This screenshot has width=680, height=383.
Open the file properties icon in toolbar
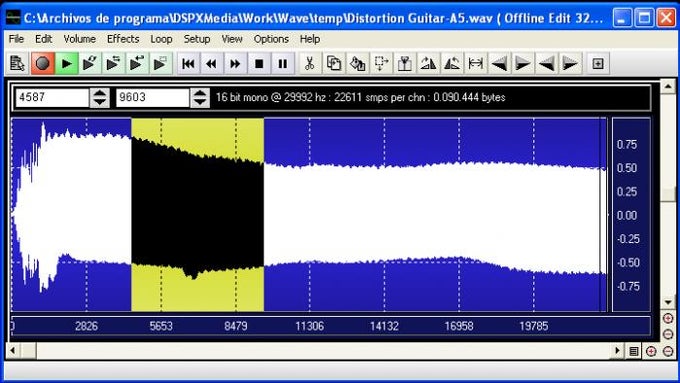[18, 64]
